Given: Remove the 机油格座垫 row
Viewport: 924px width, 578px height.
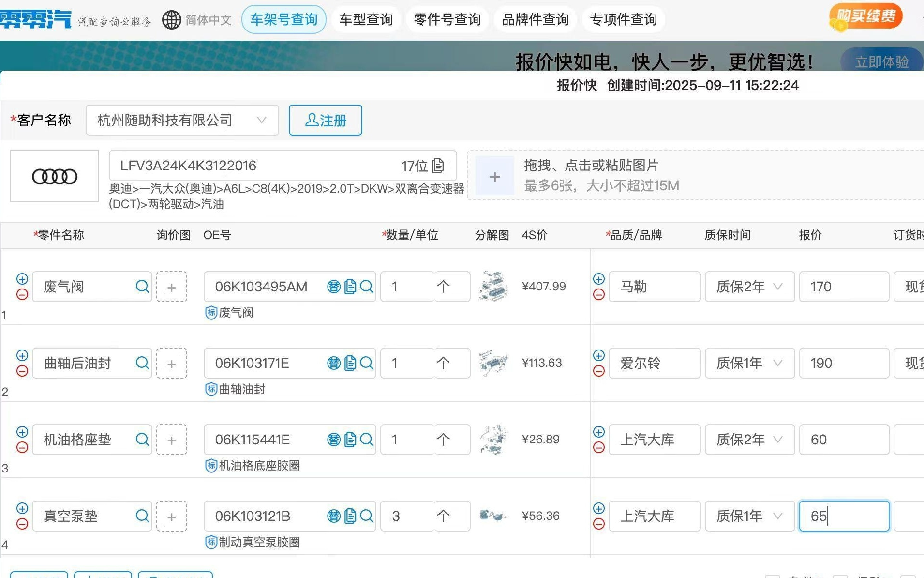Looking at the screenshot, I should click(x=22, y=447).
